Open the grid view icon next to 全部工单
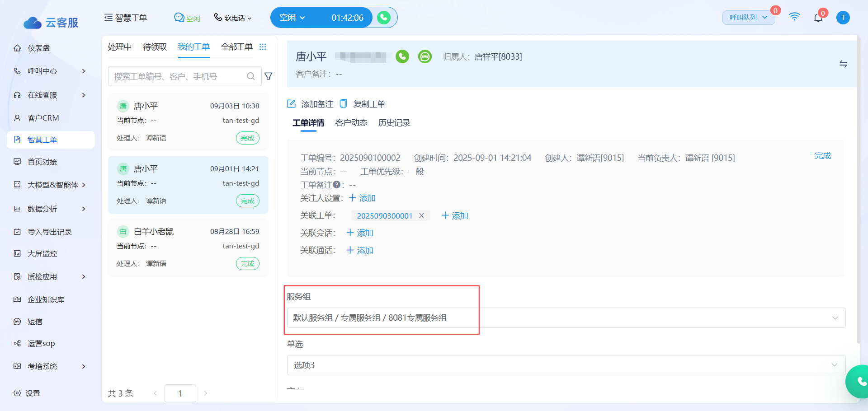The width and height of the screenshot is (868, 411). (x=263, y=47)
